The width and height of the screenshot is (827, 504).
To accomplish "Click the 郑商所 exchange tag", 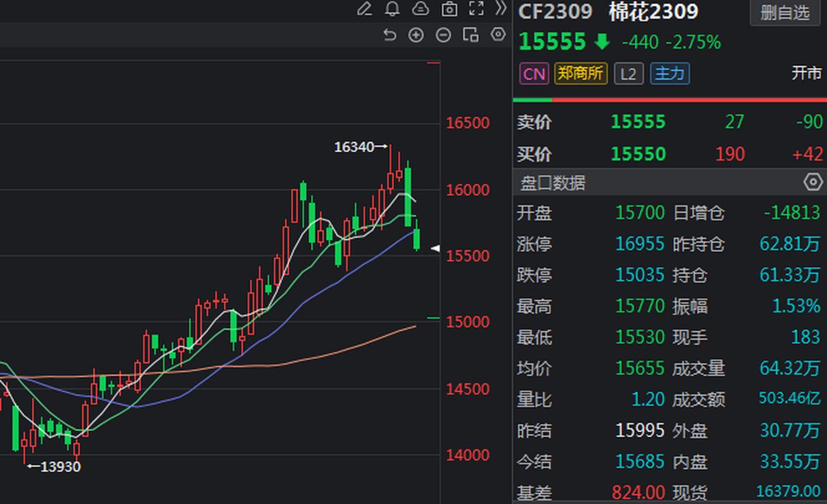I will point(581,74).
